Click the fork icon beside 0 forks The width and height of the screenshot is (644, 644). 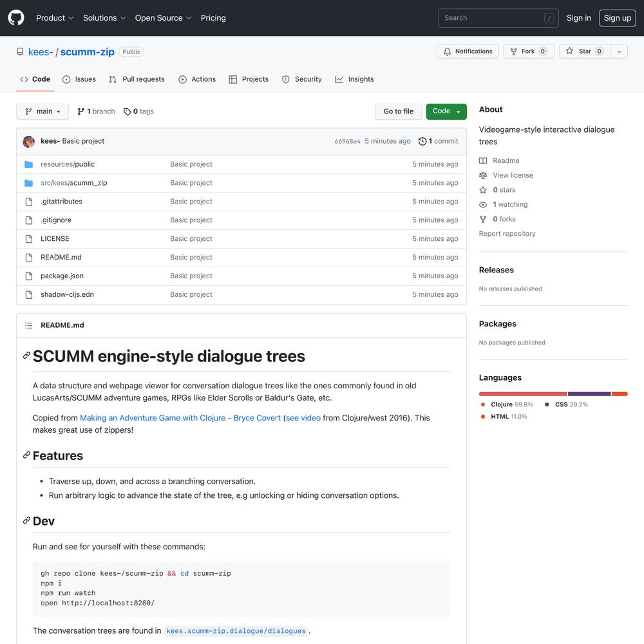(483, 220)
